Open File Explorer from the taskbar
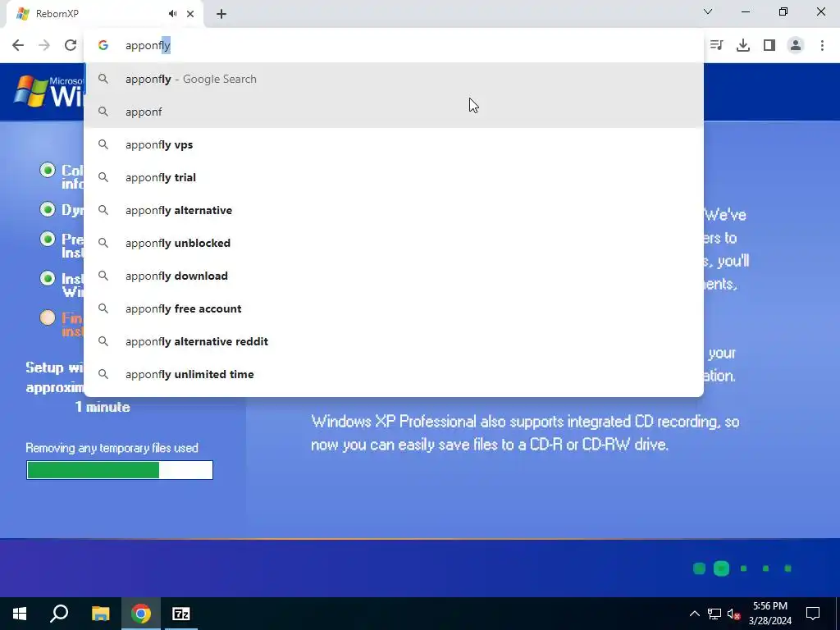The width and height of the screenshot is (840, 630). coord(100,614)
